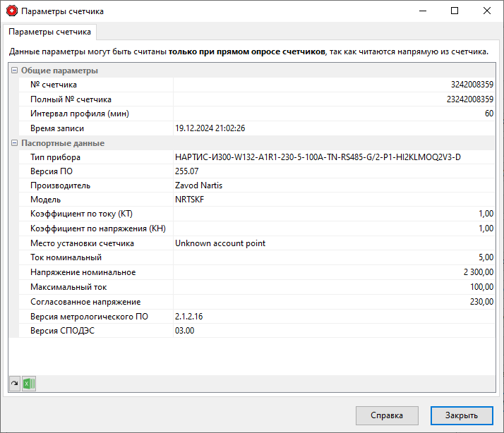Click the Тип прибора value cell
This screenshot has height=433, width=504.
[x=334, y=157]
